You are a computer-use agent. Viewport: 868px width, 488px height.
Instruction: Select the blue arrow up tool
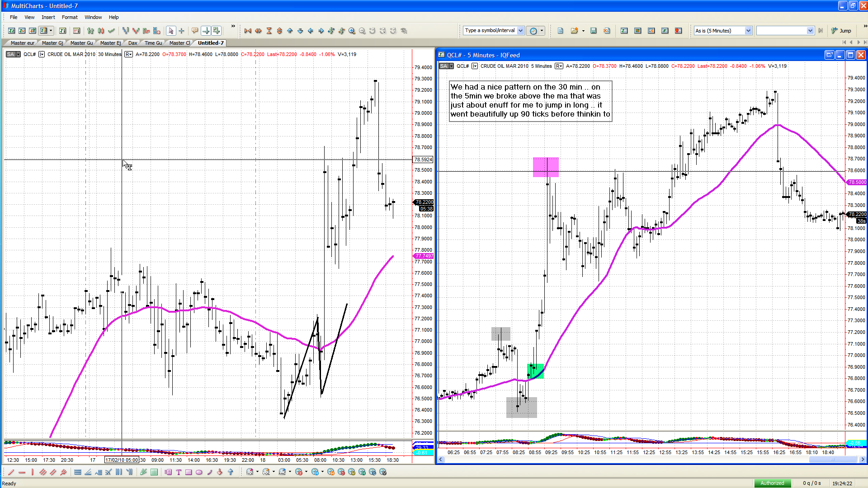231,472
